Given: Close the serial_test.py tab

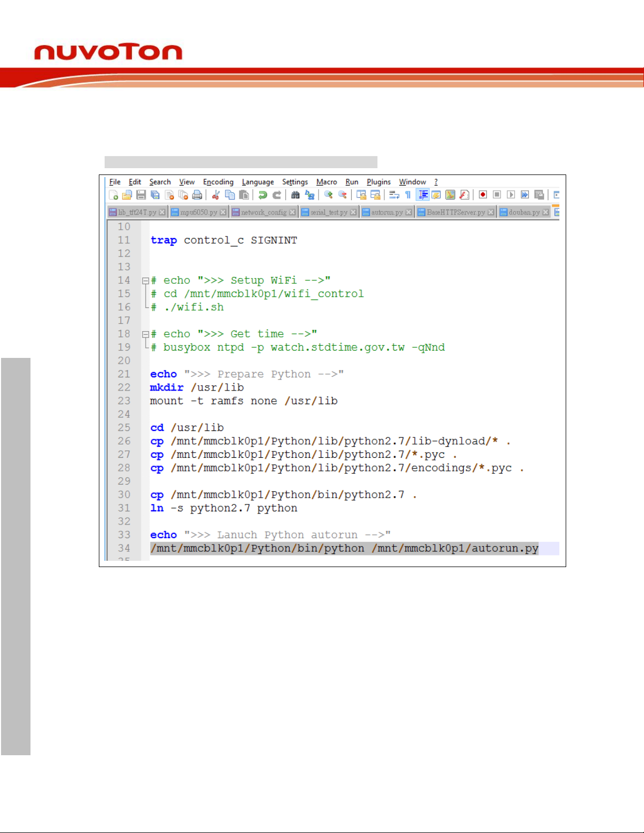Looking at the screenshot, I should click(x=353, y=212).
